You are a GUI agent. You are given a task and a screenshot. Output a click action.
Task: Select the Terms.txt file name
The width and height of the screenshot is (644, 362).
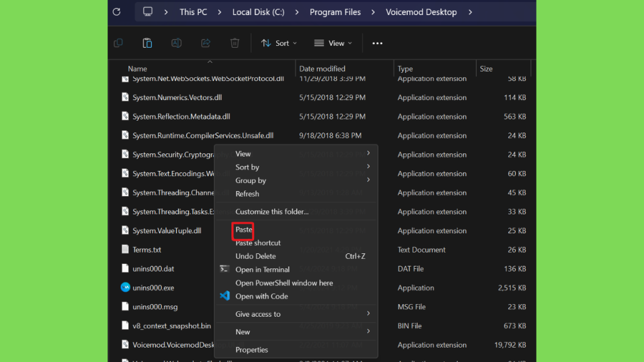point(147,250)
